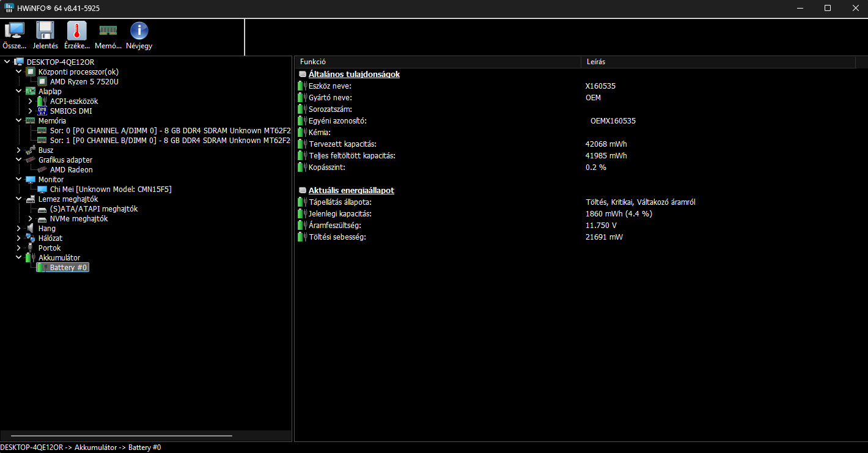This screenshot has height=453, width=868.
Task: Click the RAM icon beside Memória node
Action: click(x=31, y=120)
